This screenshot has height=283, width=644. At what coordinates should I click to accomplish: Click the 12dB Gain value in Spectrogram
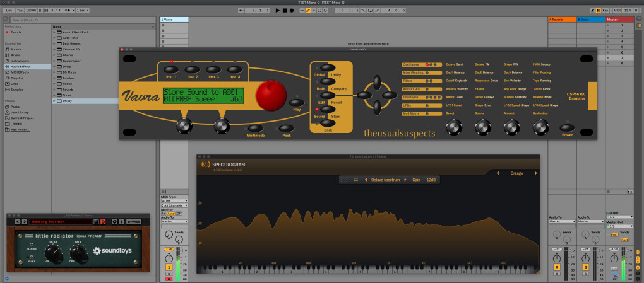click(431, 180)
